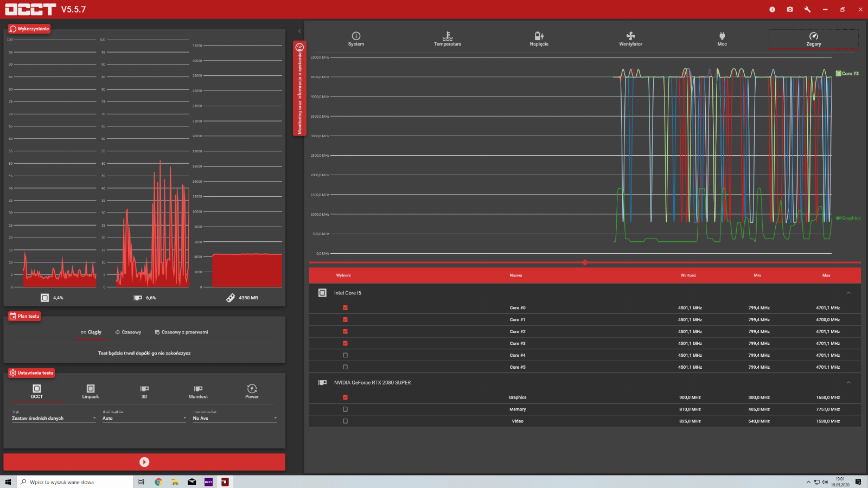Start the test with play button

[144, 462]
